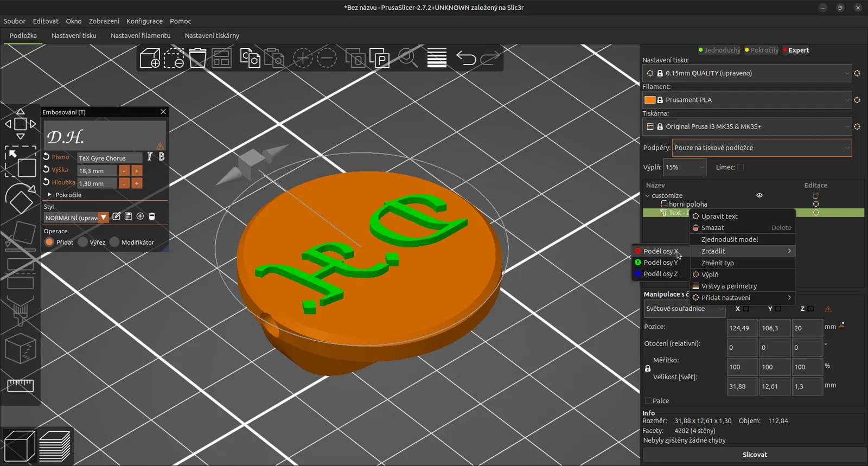868x466 pixels.
Task: Select the Rotate gizmo tool
Action: (x=20, y=199)
